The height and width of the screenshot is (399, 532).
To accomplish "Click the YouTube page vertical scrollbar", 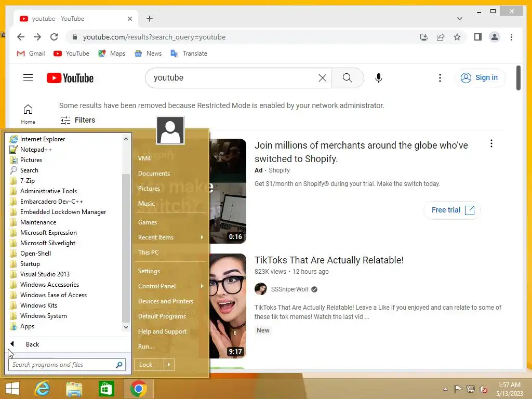I will [518, 78].
